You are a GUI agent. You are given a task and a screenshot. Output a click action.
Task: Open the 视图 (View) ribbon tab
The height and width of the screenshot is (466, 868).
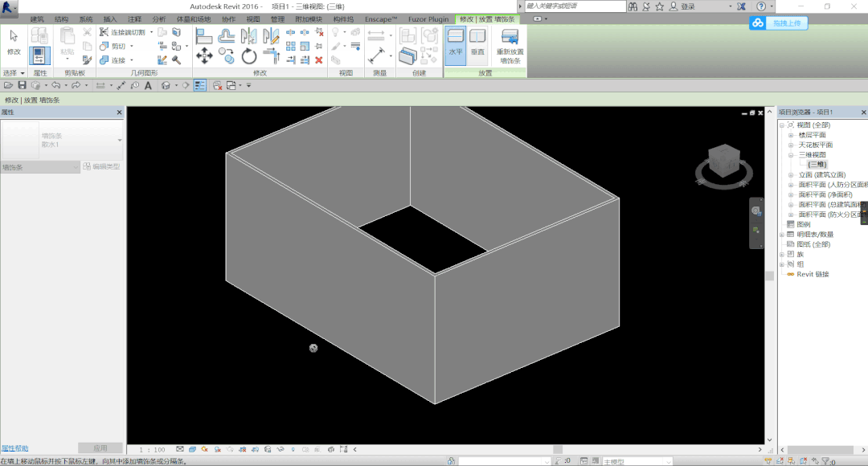[x=253, y=19]
